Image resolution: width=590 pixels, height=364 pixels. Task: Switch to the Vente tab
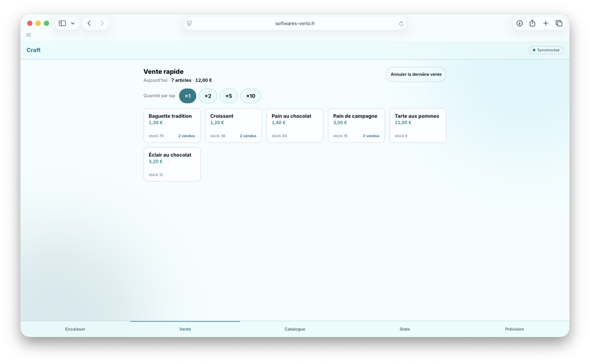[x=185, y=329]
